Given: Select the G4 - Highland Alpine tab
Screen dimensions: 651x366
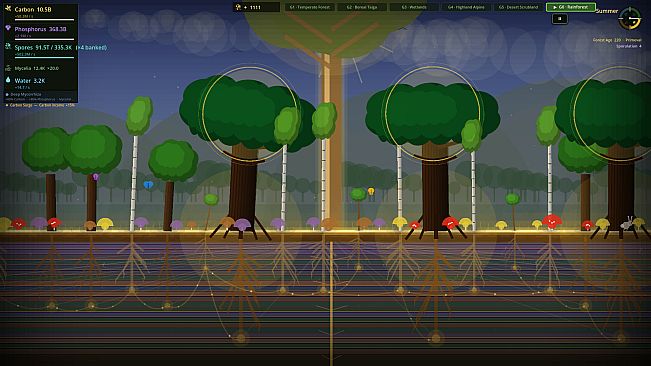Looking at the screenshot, I should tap(466, 7).
